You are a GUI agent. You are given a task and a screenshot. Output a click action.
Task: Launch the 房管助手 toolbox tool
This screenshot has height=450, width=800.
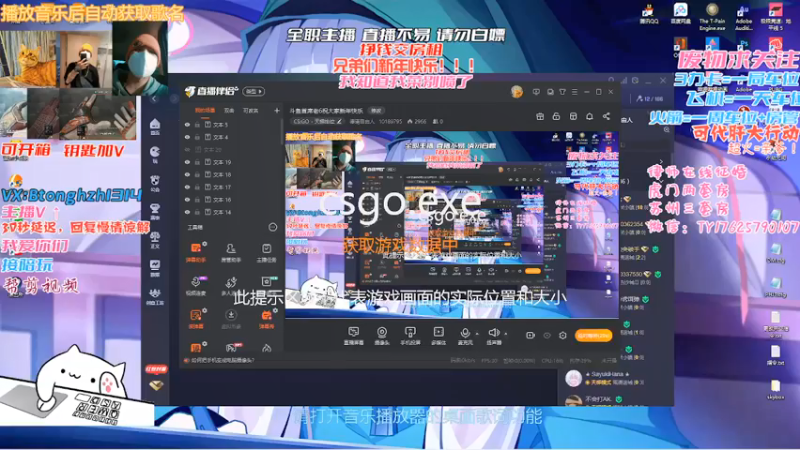pos(231,252)
